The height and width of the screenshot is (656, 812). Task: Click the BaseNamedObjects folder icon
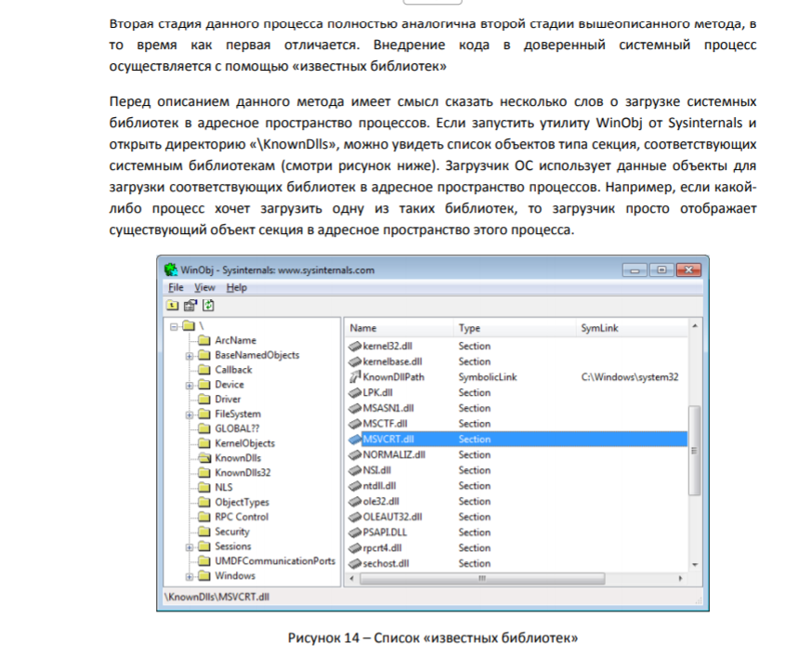tap(204, 355)
